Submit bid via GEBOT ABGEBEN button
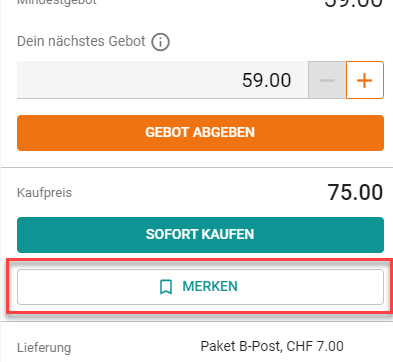393x362 pixels. [x=200, y=133]
